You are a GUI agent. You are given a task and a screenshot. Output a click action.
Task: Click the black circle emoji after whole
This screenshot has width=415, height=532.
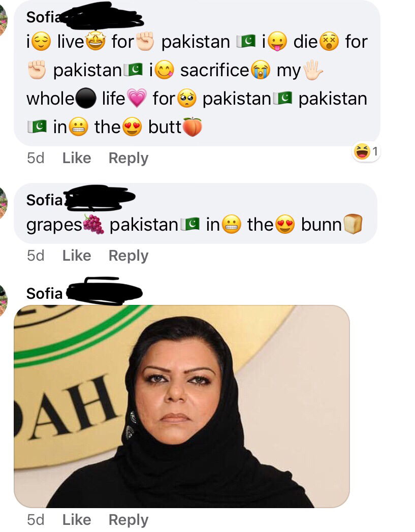86,99
